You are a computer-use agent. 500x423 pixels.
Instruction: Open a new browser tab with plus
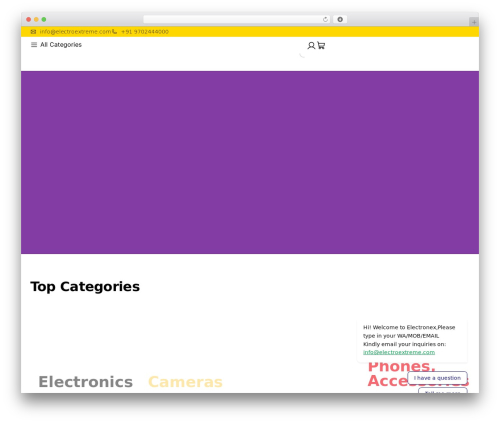474,22
